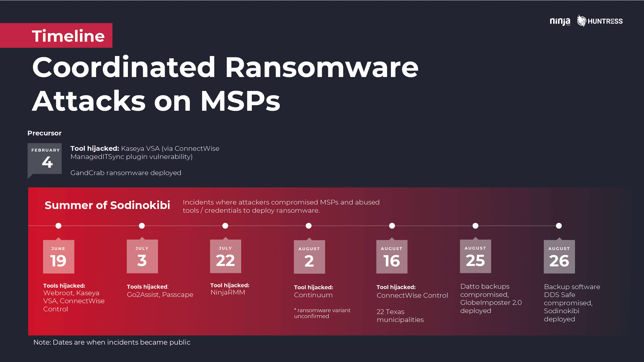Click 'Incidents where attackers compromised MSPs' description

(x=281, y=206)
